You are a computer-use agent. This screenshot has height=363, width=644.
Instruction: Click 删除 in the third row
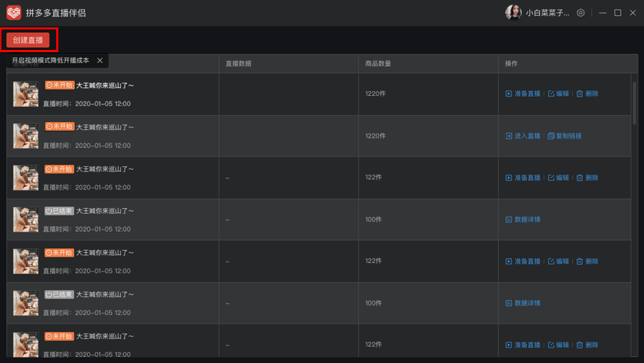point(587,178)
